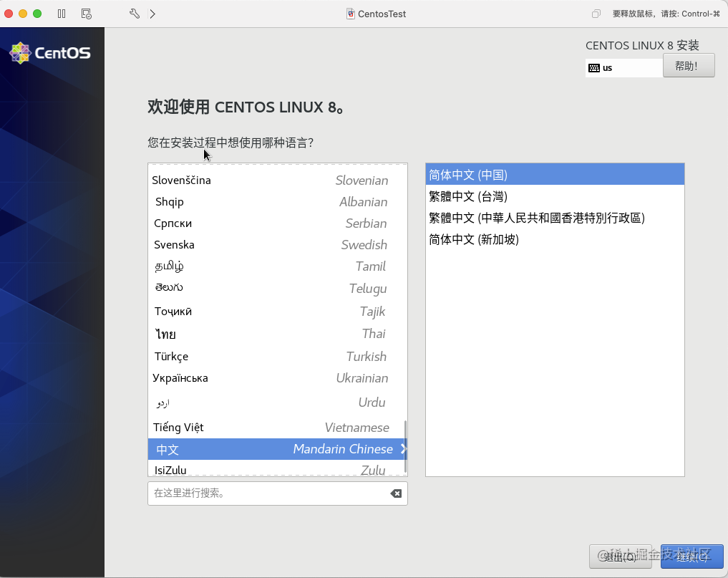Select 中文 Mandarin Chinese row
Image resolution: width=728 pixels, height=578 pixels.
(277, 449)
